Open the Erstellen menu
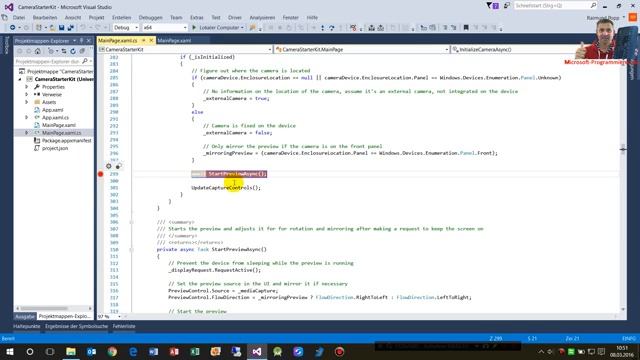 tap(122, 18)
